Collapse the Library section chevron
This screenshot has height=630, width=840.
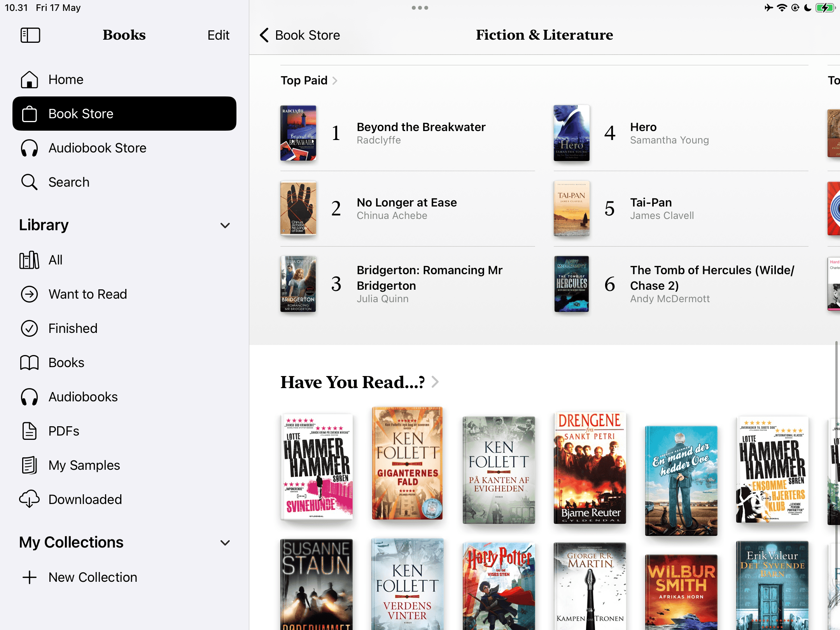[x=225, y=226]
